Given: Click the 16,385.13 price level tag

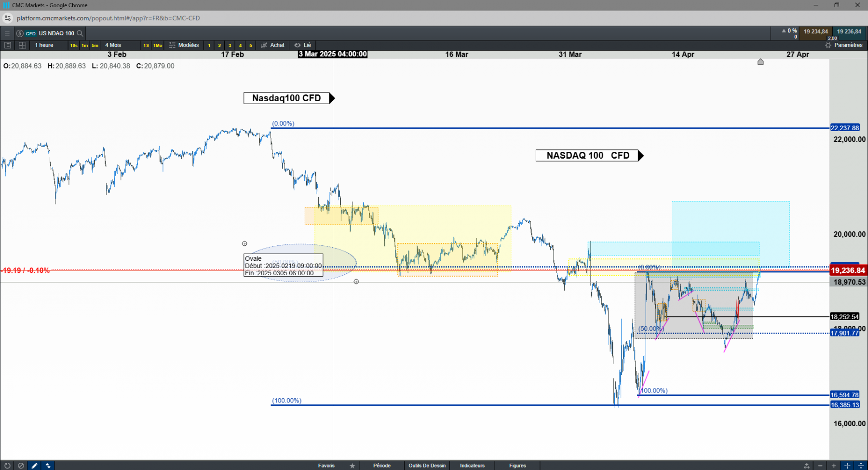Looking at the screenshot, I should point(844,405).
